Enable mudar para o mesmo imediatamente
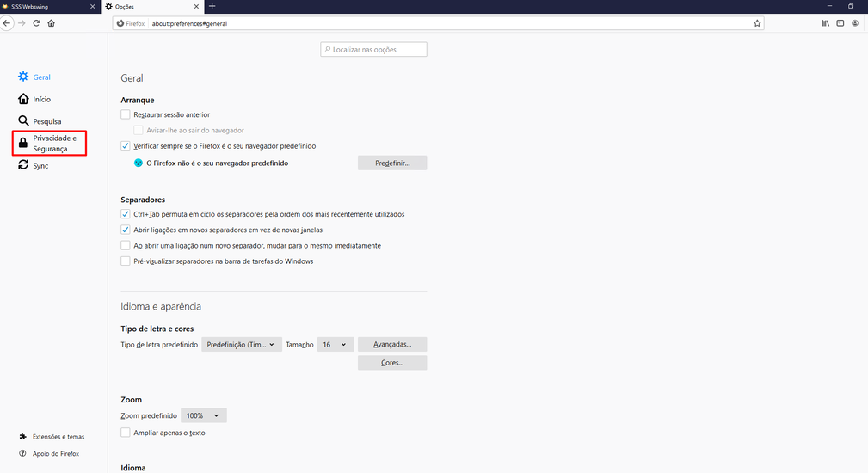Image resolution: width=868 pixels, height=473 pixels. [x=126, y=246]
